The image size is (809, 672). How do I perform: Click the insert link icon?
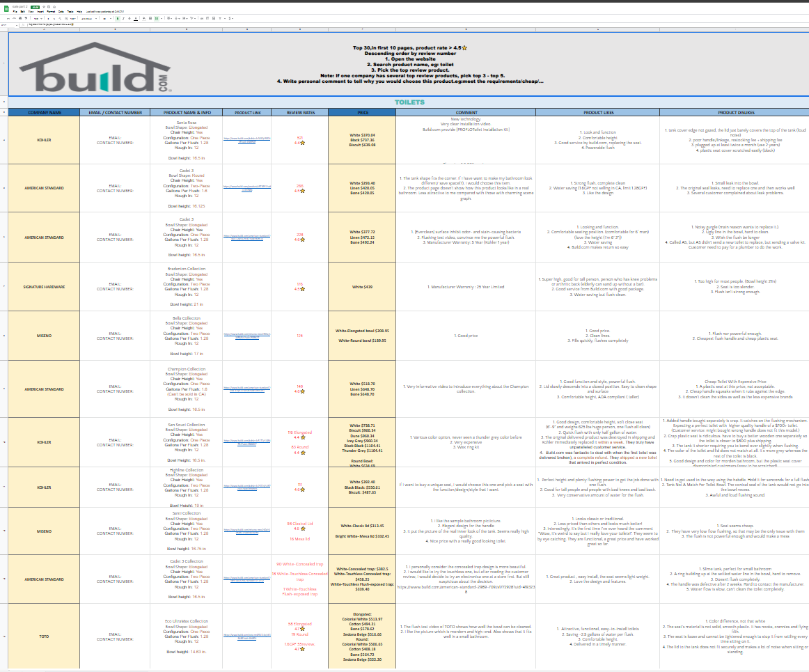[202, 19]
